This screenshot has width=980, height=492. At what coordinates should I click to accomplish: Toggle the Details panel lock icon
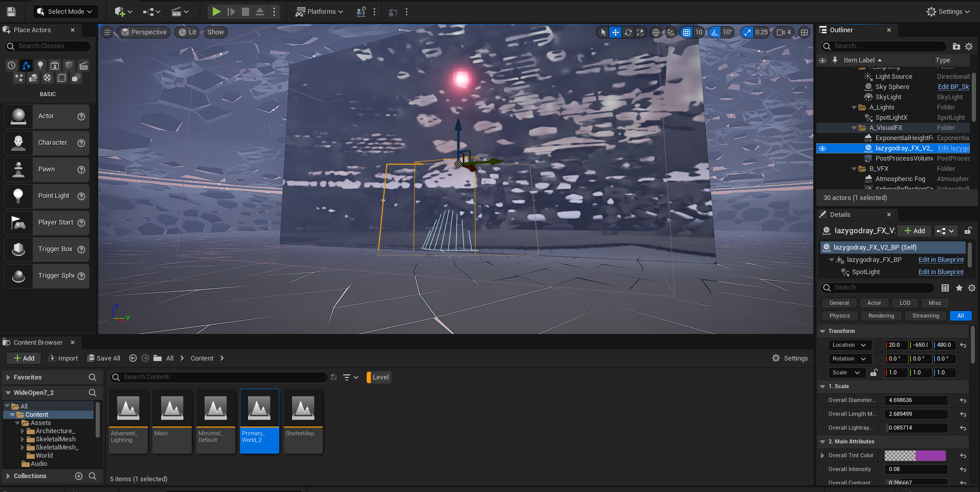[x=968, y=231]
